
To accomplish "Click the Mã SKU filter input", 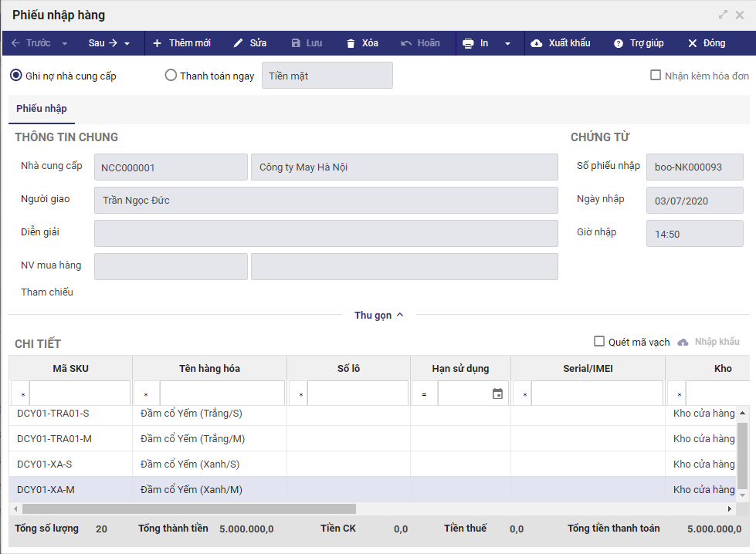I will [x=80, y=394].
